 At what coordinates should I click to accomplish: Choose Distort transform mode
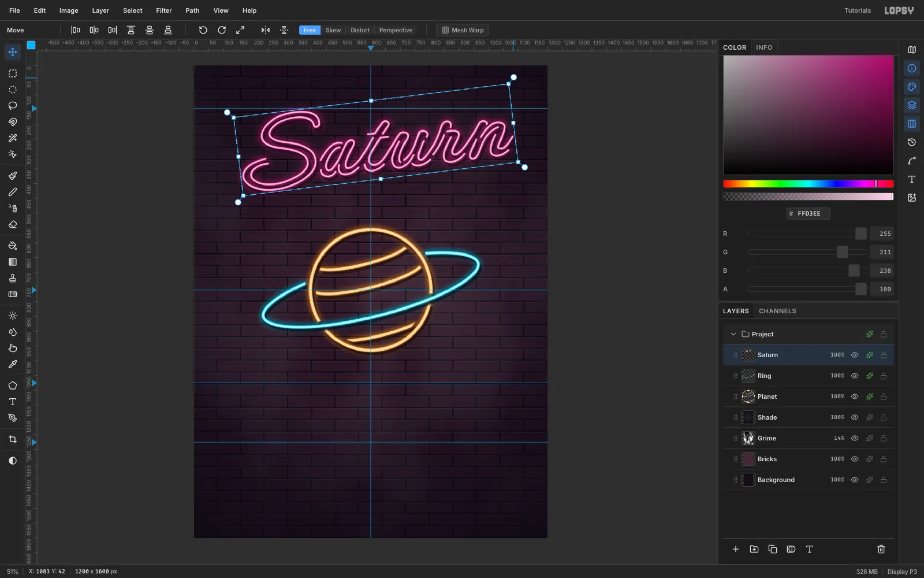pyautogui.click(x=360, y=30)
